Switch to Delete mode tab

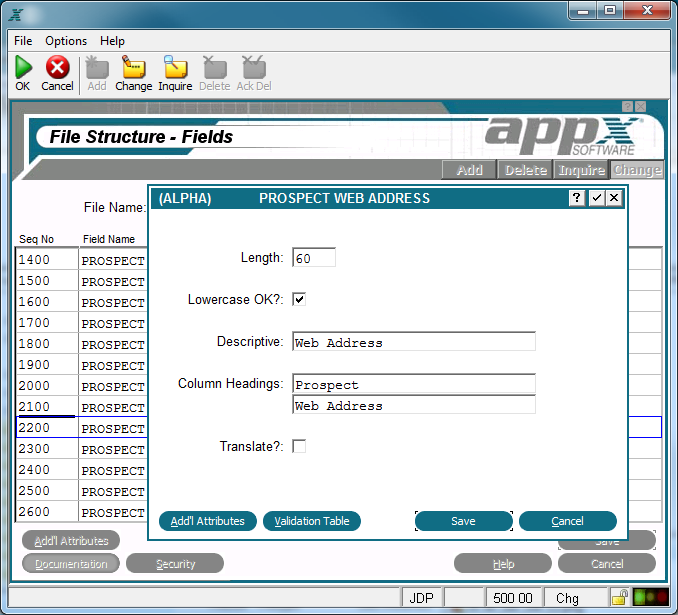click(525, 170)
